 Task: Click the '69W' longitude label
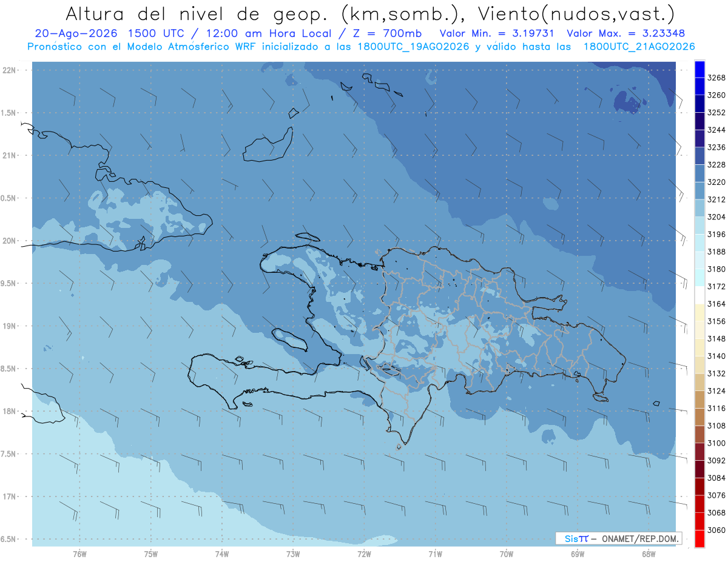pyautogui.click(x=578, y=554)
